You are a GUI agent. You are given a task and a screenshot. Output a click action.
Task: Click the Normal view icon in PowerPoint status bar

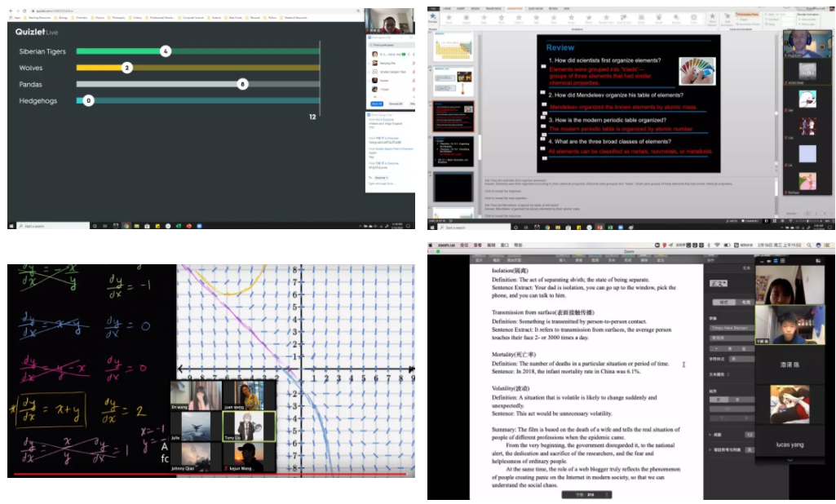coord(767,221)
